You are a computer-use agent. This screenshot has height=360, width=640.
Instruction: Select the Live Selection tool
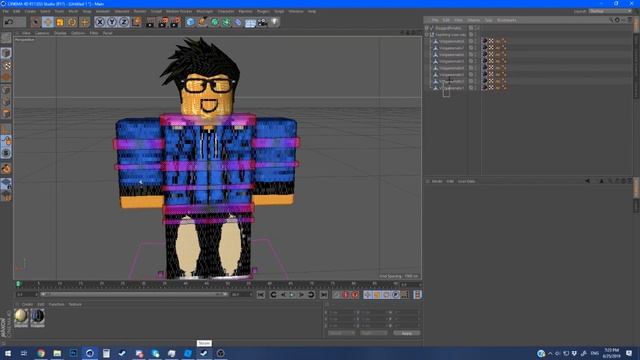(x=36, y=22)
